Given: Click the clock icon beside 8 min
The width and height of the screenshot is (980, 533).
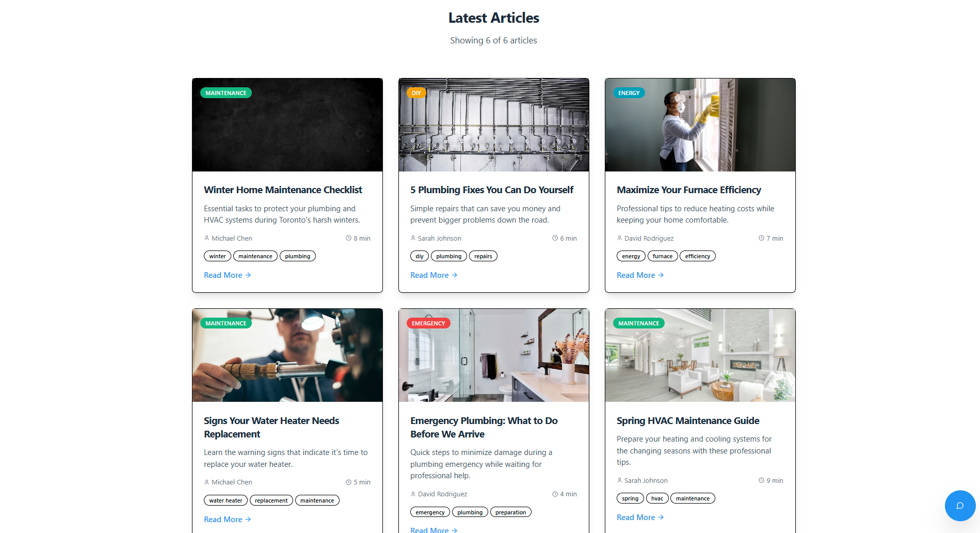Looking at the screenshot, I should coord(348,238).
